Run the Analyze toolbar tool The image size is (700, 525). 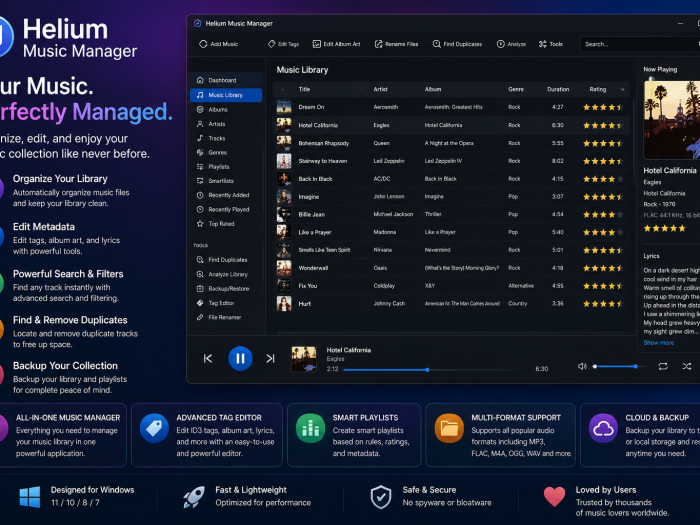click(x=511, y=44)
